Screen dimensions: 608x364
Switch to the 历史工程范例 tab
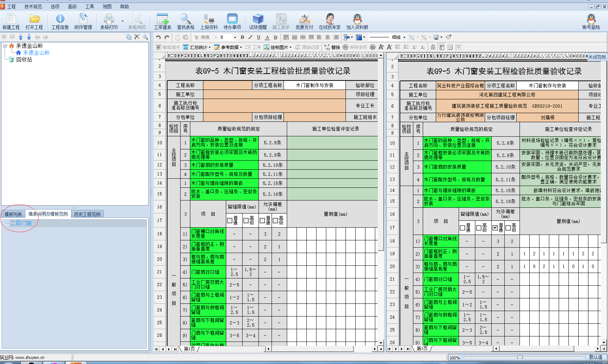click(87, 214)
